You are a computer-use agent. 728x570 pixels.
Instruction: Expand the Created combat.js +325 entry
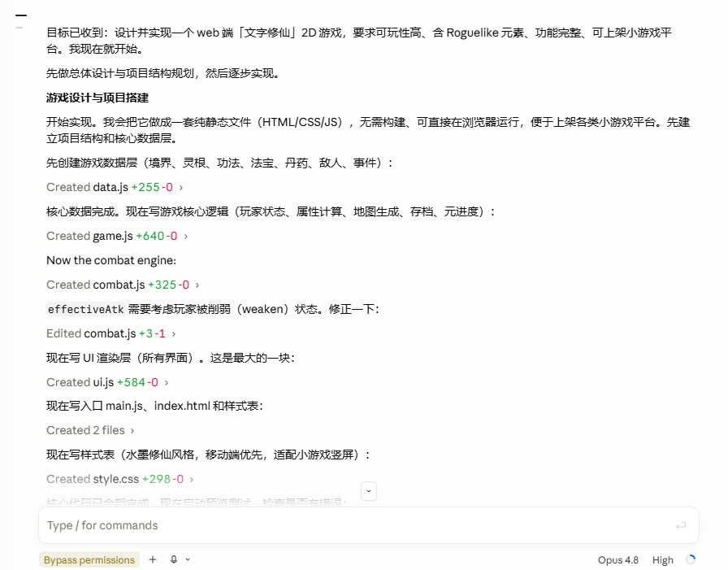(x=123, y=285)
